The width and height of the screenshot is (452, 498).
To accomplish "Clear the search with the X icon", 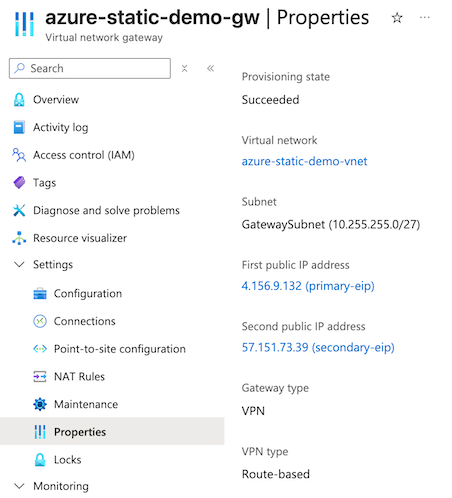I will 184,69.
